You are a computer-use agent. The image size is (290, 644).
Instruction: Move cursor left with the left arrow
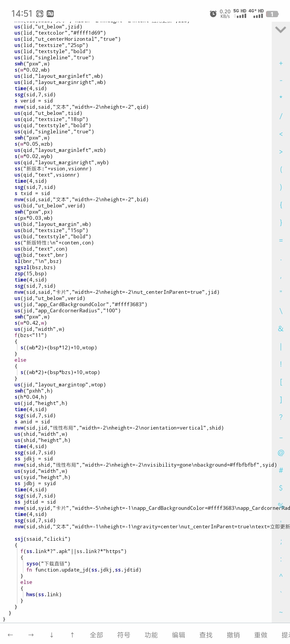pos(10,635)
